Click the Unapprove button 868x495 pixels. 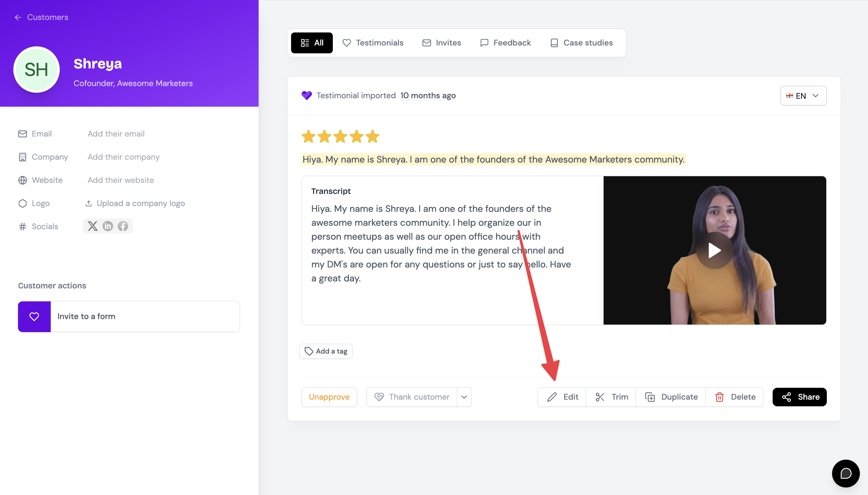coord(329,397)
